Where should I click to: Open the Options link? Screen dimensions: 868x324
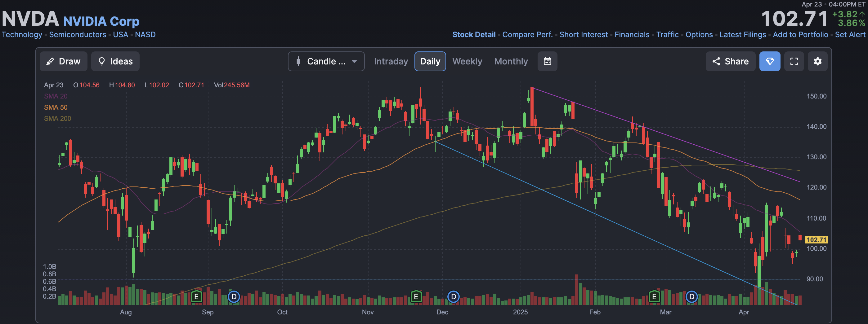699,35
